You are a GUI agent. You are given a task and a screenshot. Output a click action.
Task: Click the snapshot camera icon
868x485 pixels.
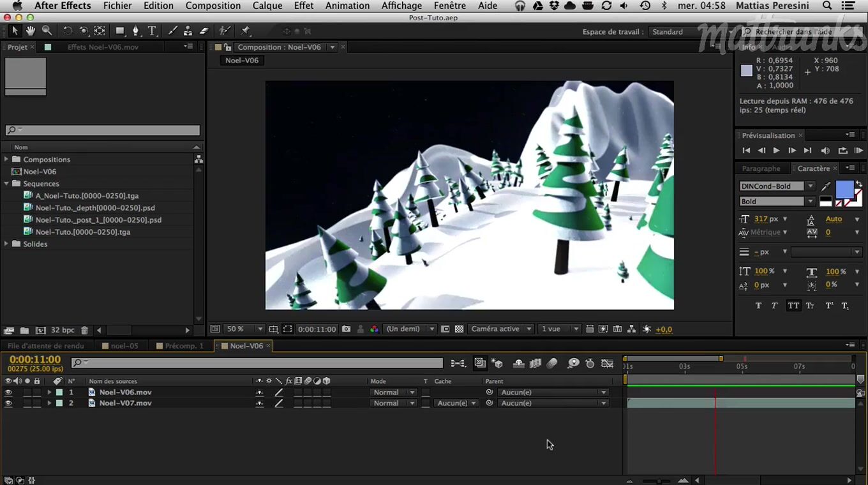click(346, 329)
